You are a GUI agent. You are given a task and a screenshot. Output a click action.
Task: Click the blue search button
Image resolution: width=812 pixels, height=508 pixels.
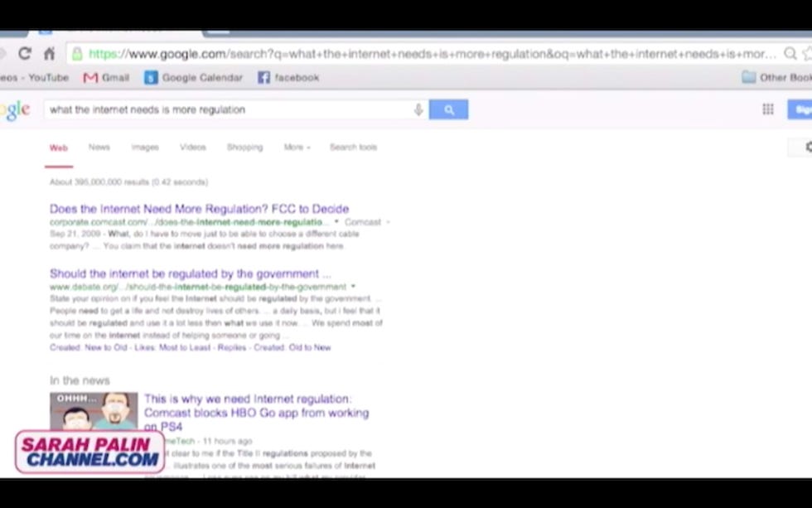448,109
